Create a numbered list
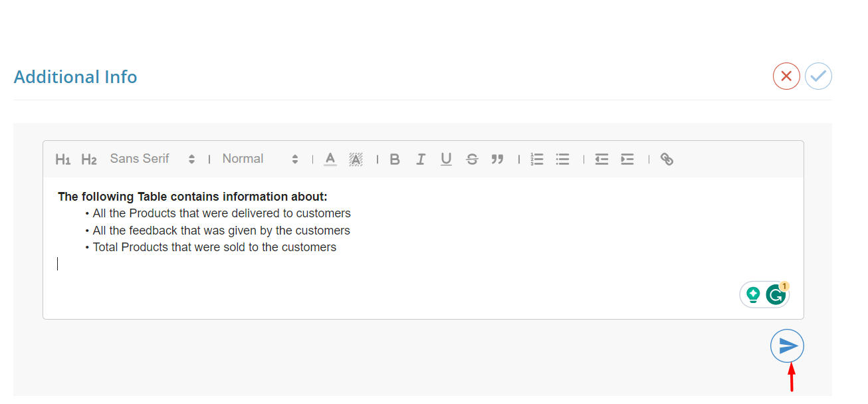868x404 pixels. (537, 159)
